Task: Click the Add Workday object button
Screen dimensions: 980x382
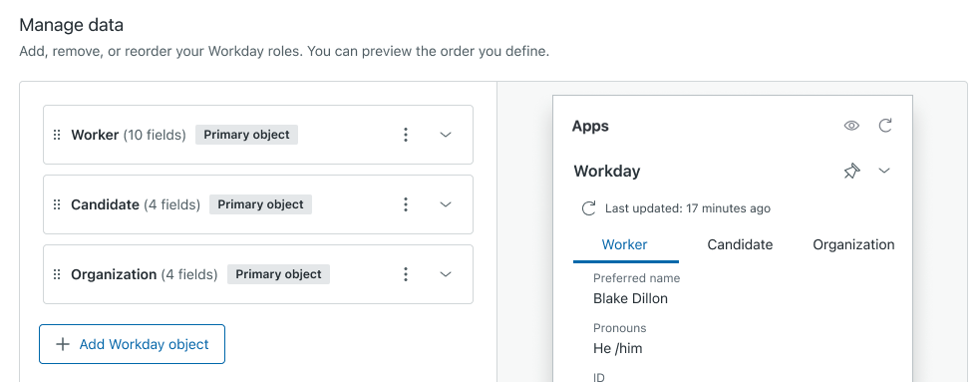Action: click(x=132, y=344)
